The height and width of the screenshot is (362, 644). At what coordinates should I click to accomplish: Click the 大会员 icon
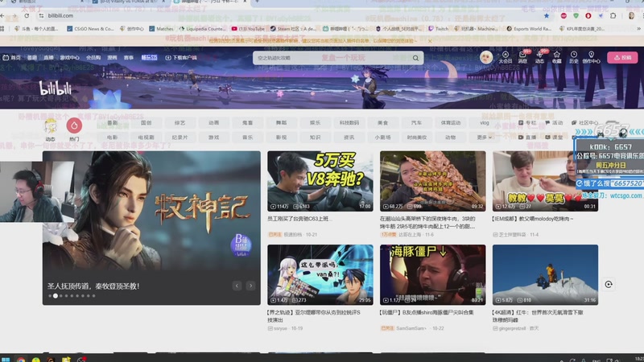506,57
